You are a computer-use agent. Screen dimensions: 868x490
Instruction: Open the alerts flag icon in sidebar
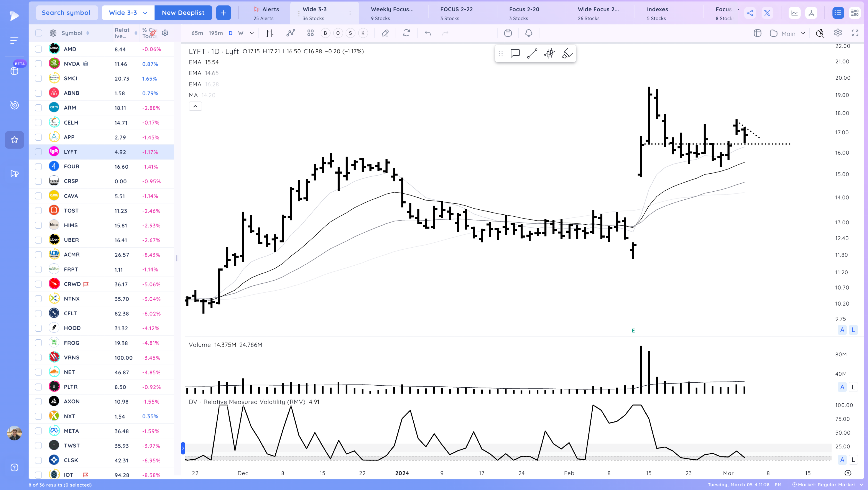tap(14, 174)
